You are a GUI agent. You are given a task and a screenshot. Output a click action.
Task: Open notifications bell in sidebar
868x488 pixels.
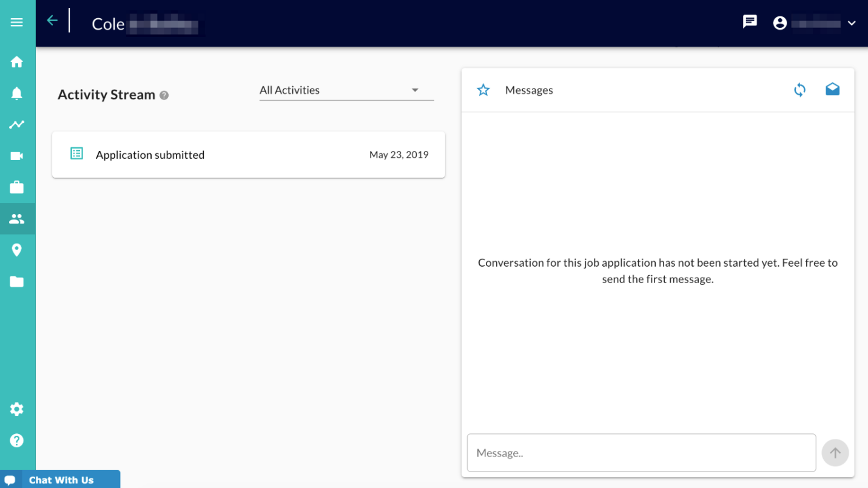point(16,93)
